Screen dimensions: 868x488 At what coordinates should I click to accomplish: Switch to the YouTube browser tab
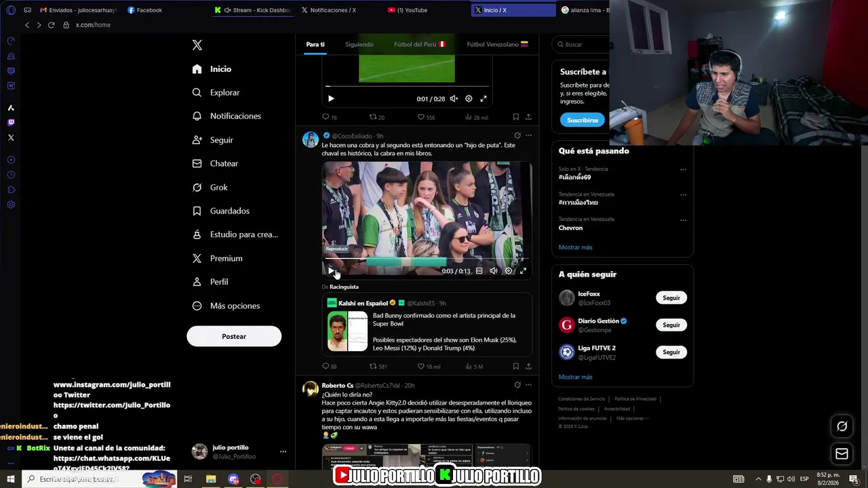pos(425,10)
